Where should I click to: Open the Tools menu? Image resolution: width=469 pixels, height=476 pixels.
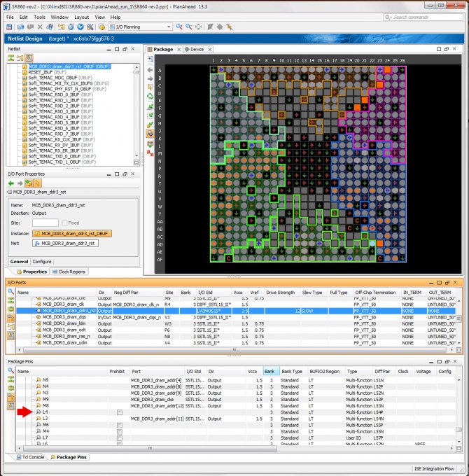coord(39,17)
